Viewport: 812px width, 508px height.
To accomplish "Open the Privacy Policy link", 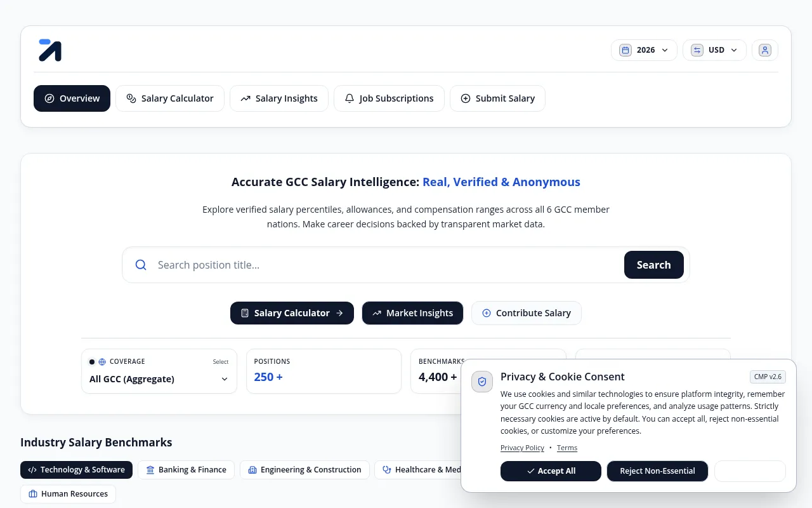I will point(522,448).
